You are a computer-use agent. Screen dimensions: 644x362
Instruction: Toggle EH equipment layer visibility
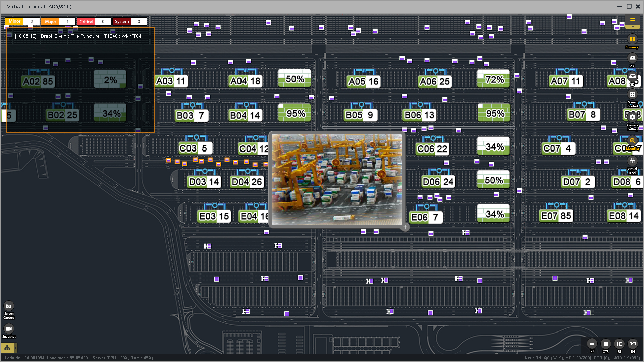click(x=633, y=344)
